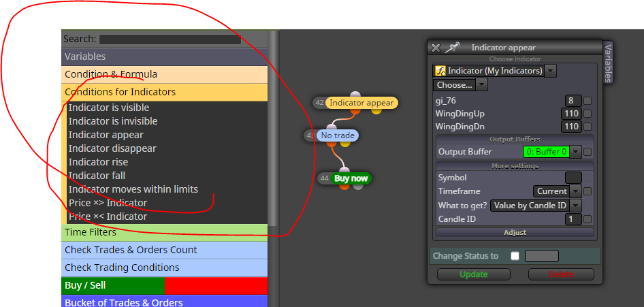Enable the Change Status to checkbox
644x307 pixels.
click(x=515, y=256)
